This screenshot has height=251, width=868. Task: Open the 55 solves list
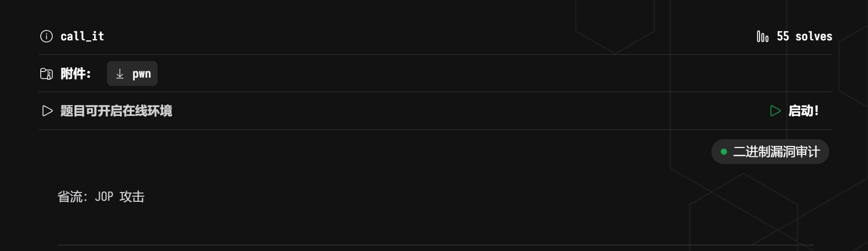click(x=795, y=36)
